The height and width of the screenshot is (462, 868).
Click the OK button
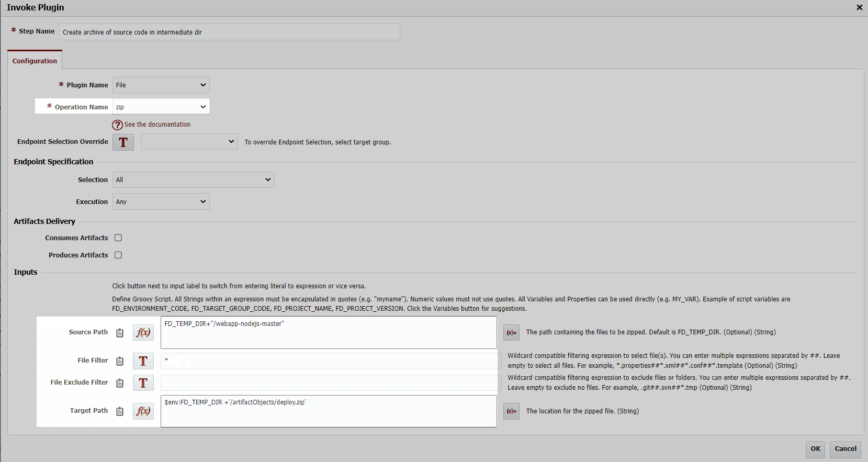pyautogui.click(x=815, y=449)
